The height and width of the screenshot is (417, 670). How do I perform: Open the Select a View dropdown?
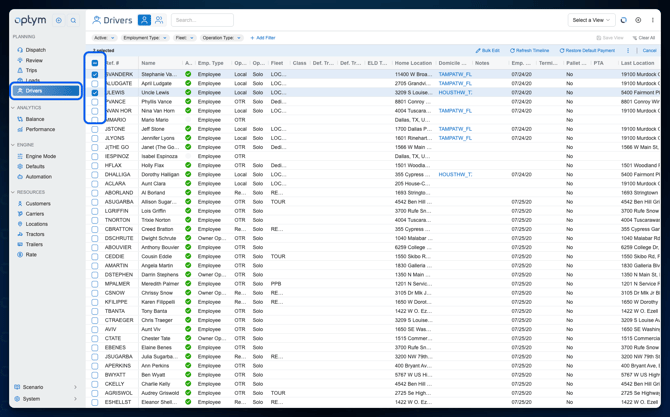(x=591, y=20)
